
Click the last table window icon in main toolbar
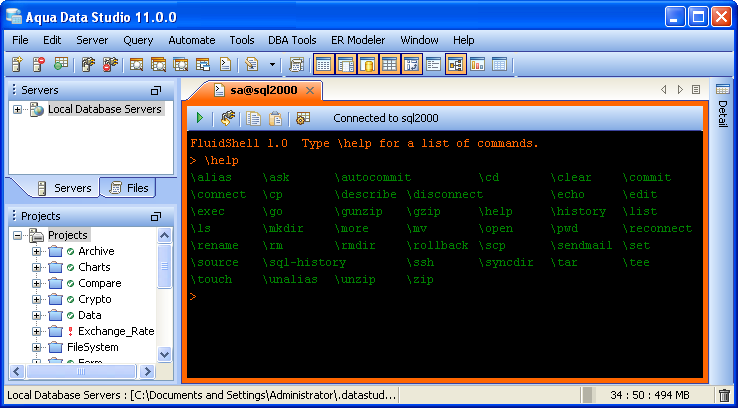tap(499, 64)
